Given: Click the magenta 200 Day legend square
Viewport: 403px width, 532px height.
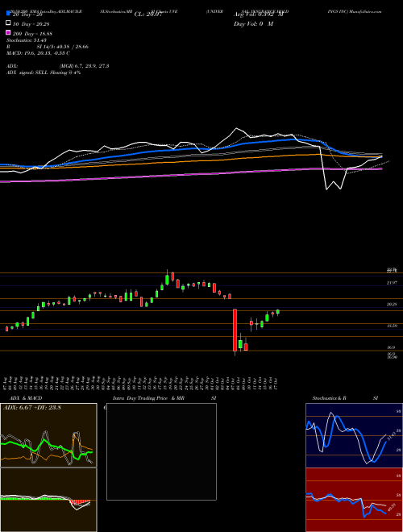Looking at the screenshot, I should [x=9, y=32].
